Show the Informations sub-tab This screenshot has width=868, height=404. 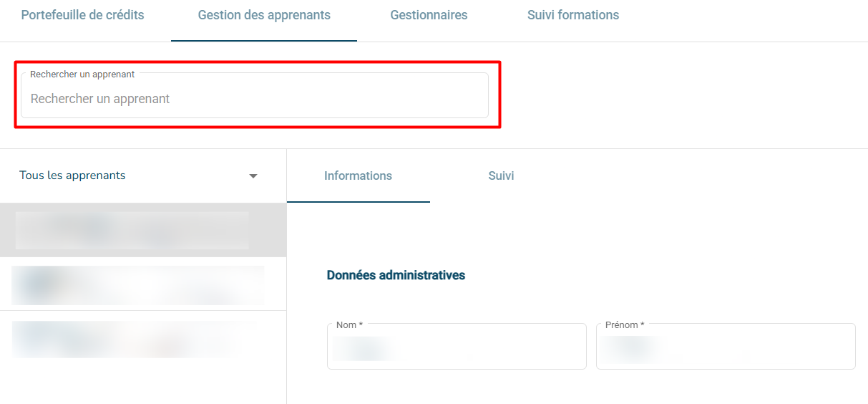tap(358, 176)
